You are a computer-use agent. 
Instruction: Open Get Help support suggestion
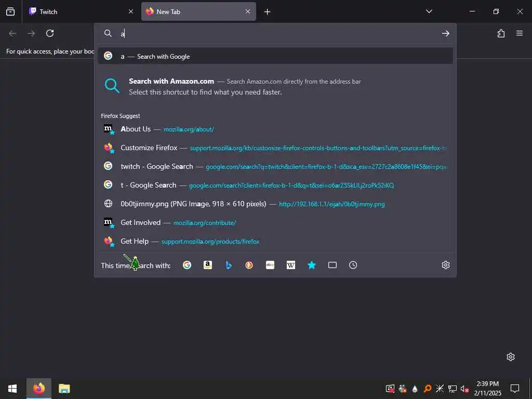tap(275, 241)
